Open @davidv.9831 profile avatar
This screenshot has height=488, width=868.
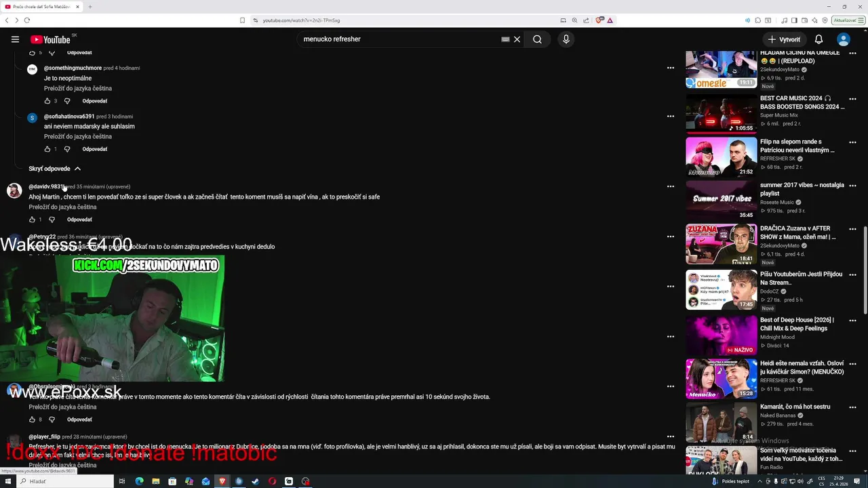coord(14,190)
